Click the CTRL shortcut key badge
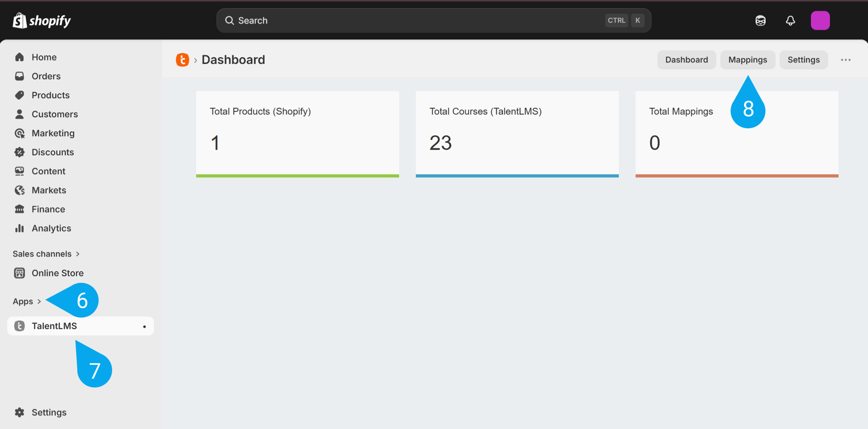 [x=616, y=20]
